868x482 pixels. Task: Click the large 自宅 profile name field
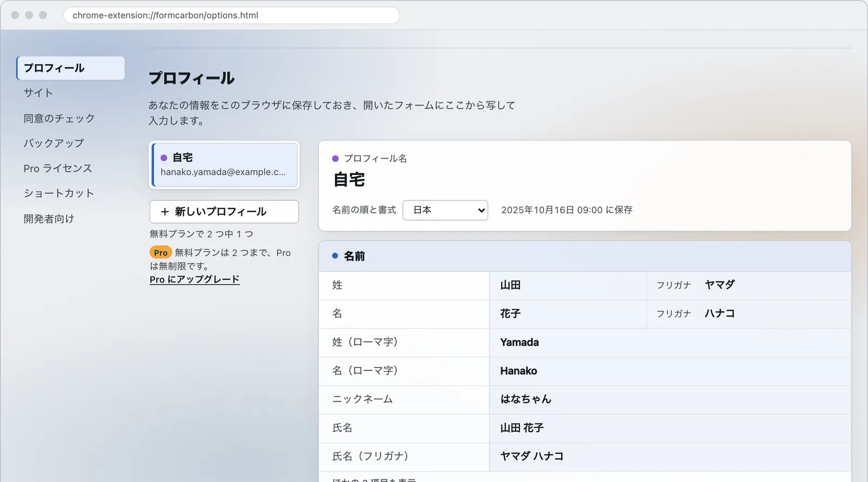349,179
